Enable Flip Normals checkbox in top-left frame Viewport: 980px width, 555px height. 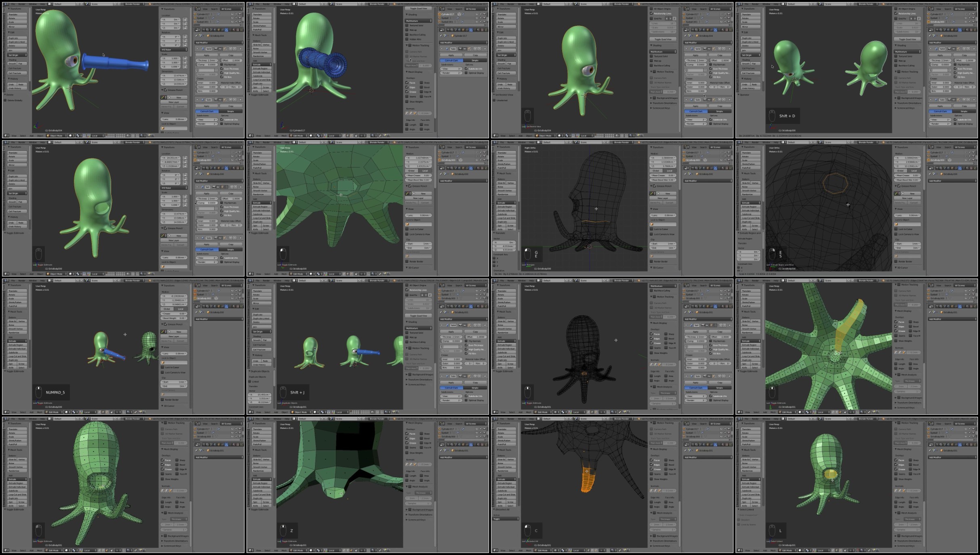(x=222, y=64)
